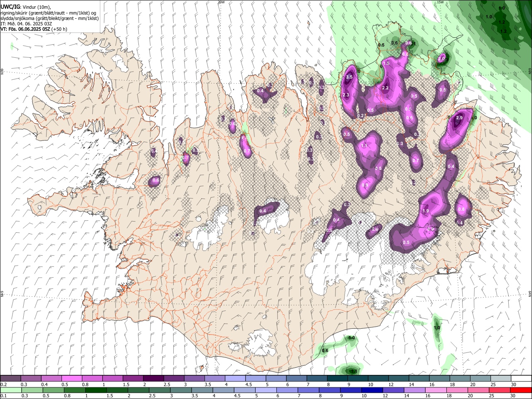Pick the light violet 14 swatch, bottom legend row
This screenshot has height=399, width=532.
(x=415, y=390)
